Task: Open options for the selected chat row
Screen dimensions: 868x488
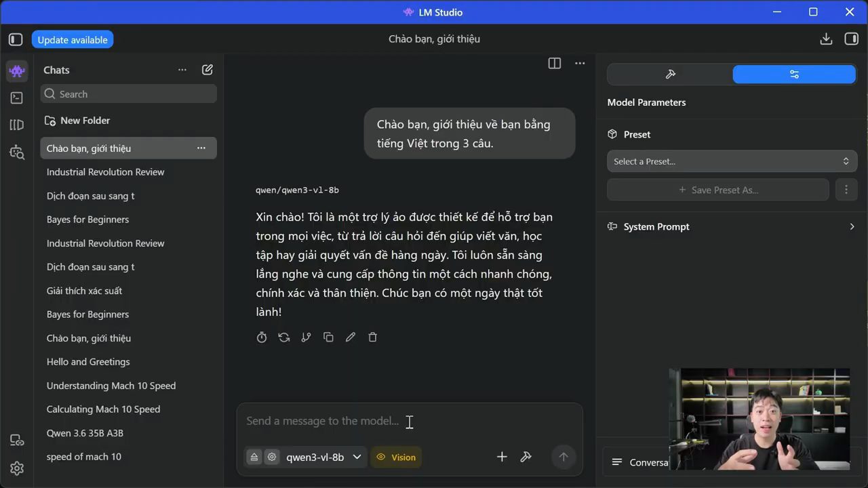Action: (x=201, y=148)
